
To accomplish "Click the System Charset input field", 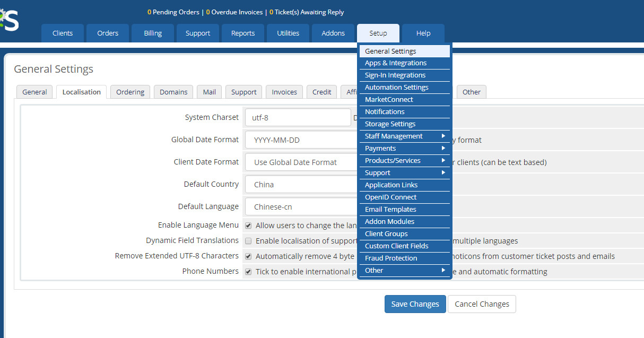I will [x=297, y=118].
